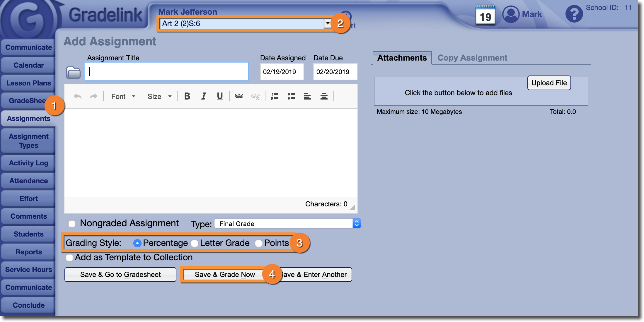
Task: Expand the class selector Art 2 dropdown
Action: point(327,23)
